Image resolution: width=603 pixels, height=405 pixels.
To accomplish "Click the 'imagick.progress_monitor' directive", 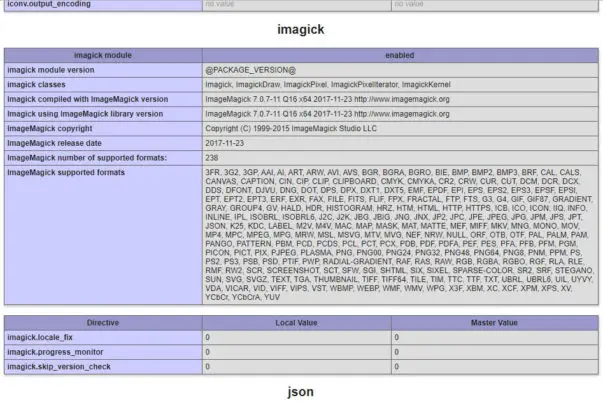I will (55, 352).
